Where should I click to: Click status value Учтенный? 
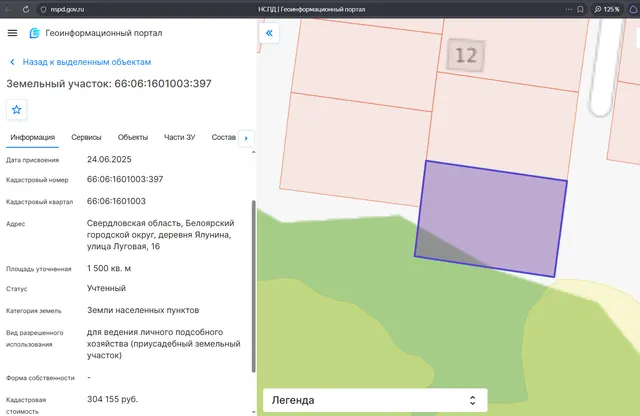[106, 288]
